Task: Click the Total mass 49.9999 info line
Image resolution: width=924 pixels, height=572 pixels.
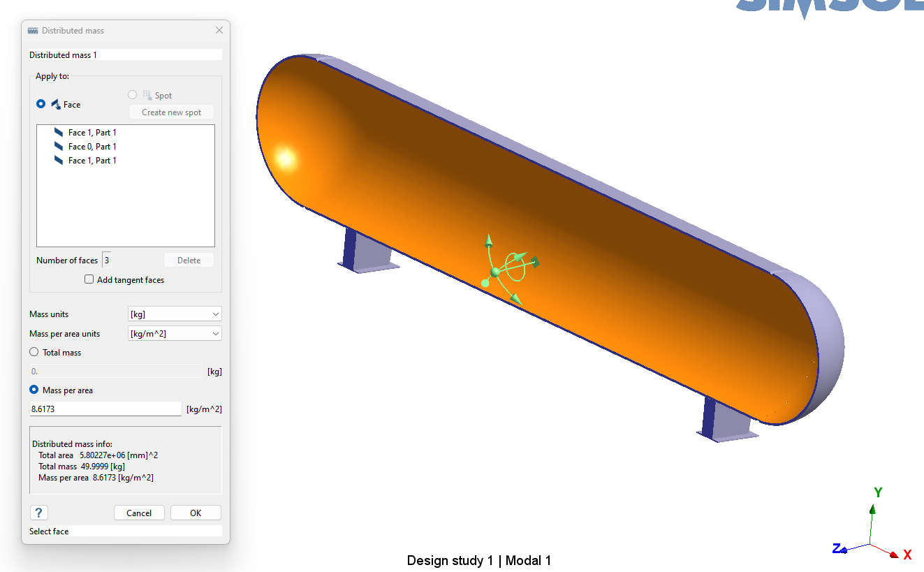Action: [x=82, y=467]
